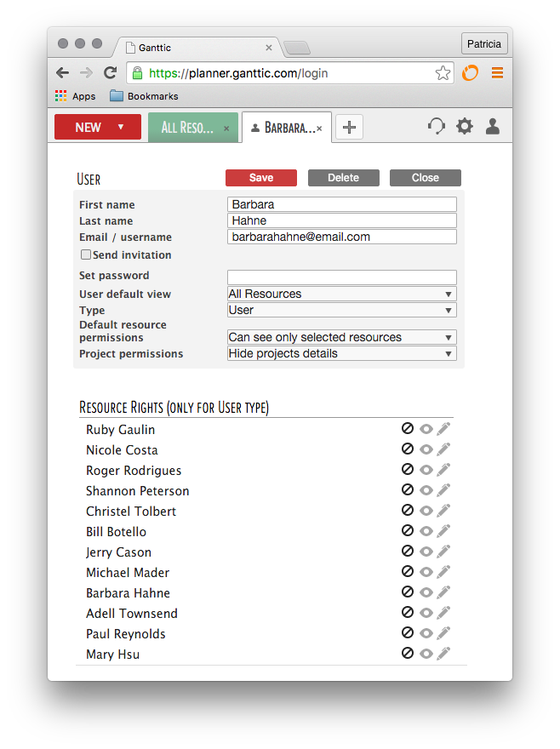Toggle view-only eye for Michael Mader

426,572
